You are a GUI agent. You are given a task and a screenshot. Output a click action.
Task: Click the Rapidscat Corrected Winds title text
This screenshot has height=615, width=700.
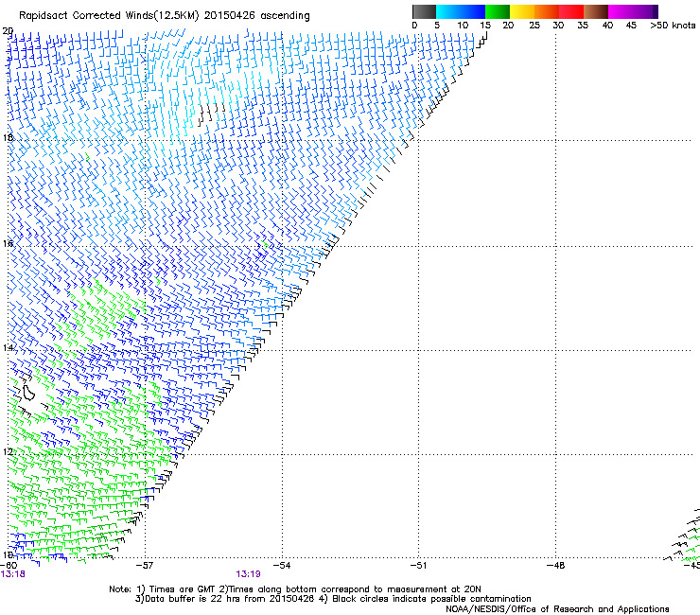(x=165, y=16)
